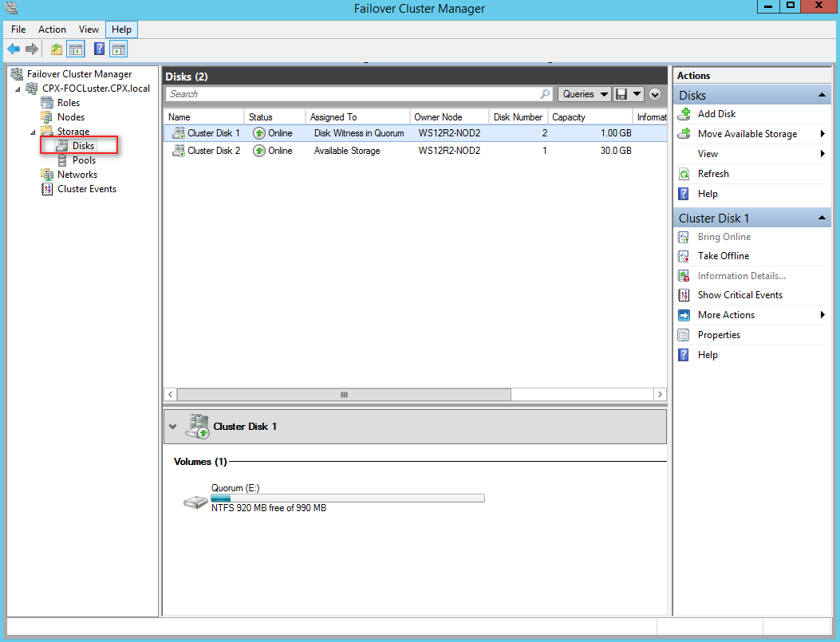Image resolution: width=840 pixels, height=642 pixels.
Task: Open the save query dropdown arrow
Action: pos(637,94)
